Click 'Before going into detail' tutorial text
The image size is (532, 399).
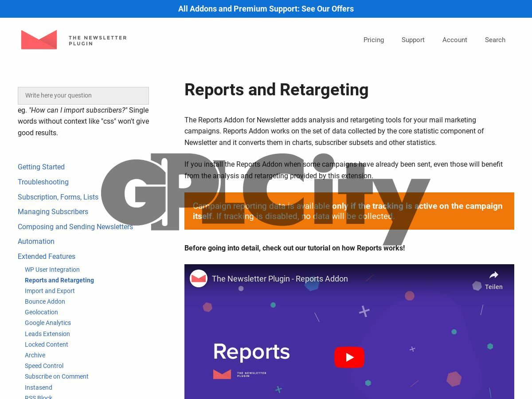[294, 248]
